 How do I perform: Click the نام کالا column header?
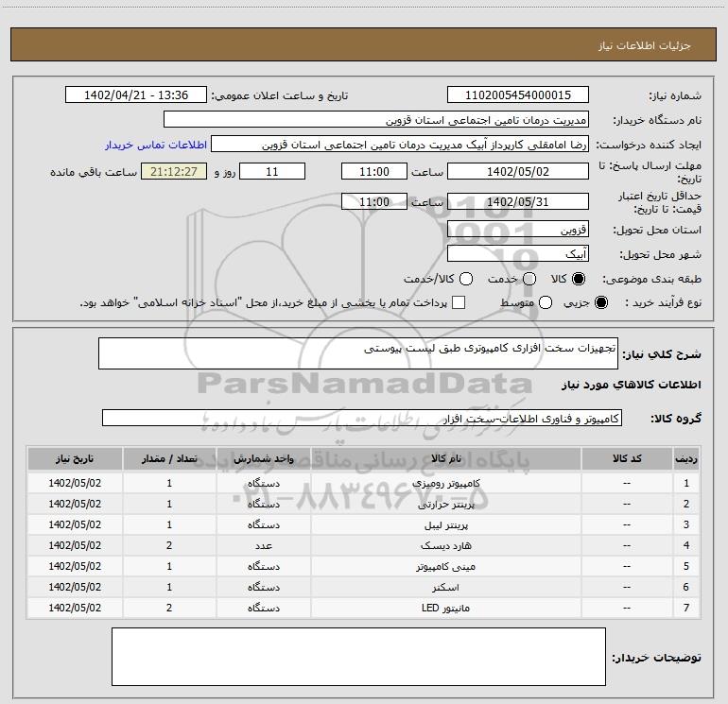pyautogui.click(x=445, y=459)
